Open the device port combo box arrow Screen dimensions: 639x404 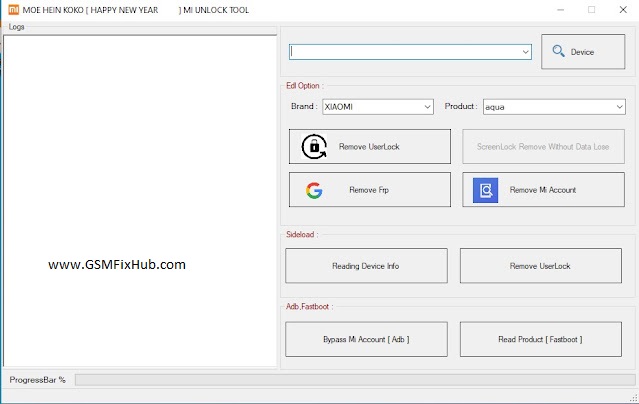coord(526,52)
